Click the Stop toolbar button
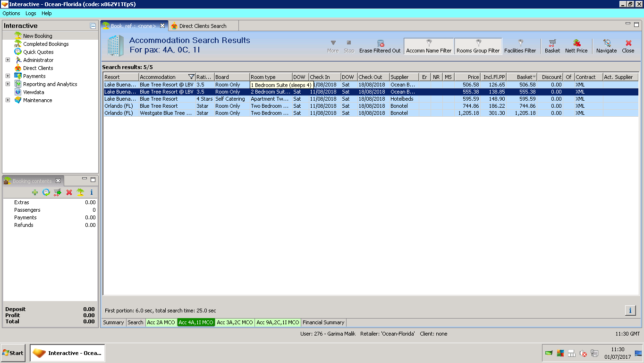Viewport: 644px width, 363px height. pyautogui.click(x=349, y=46)
